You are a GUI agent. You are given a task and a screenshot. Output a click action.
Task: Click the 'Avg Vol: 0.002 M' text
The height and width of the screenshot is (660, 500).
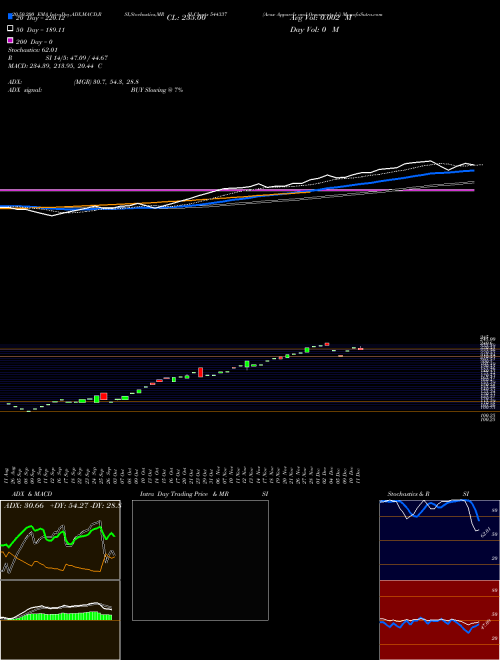tap(320, 18)
